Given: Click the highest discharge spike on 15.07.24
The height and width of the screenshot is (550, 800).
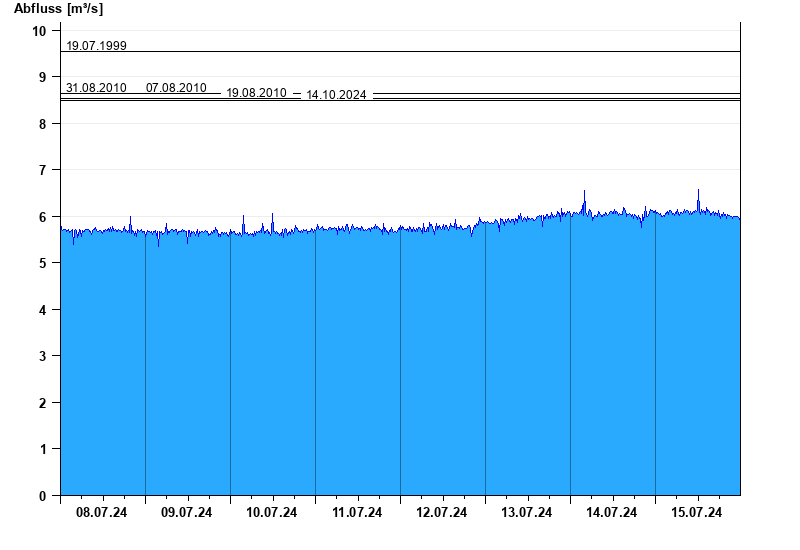Looking at the screenshot, I should click(698, 191).
